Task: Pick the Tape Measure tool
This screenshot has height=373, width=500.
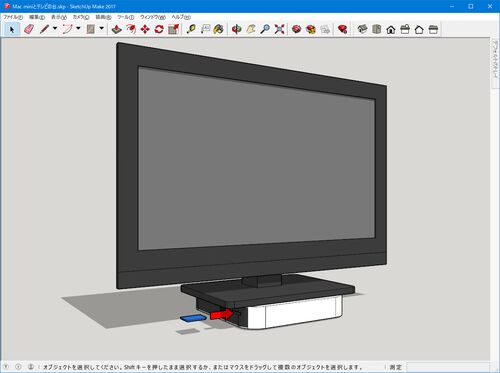Action: point(191,29)
